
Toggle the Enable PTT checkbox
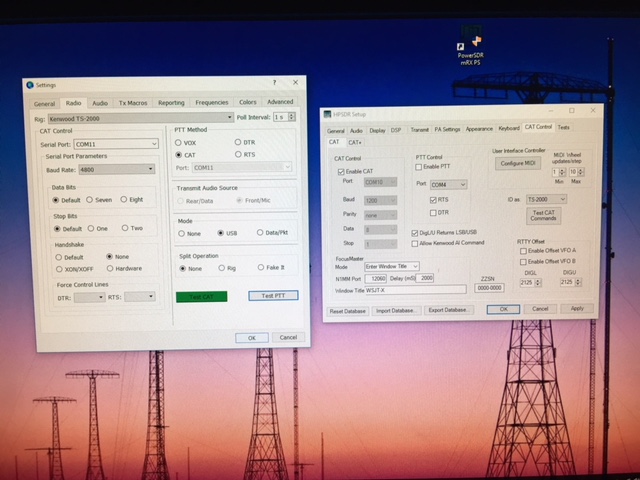point(420,167)
